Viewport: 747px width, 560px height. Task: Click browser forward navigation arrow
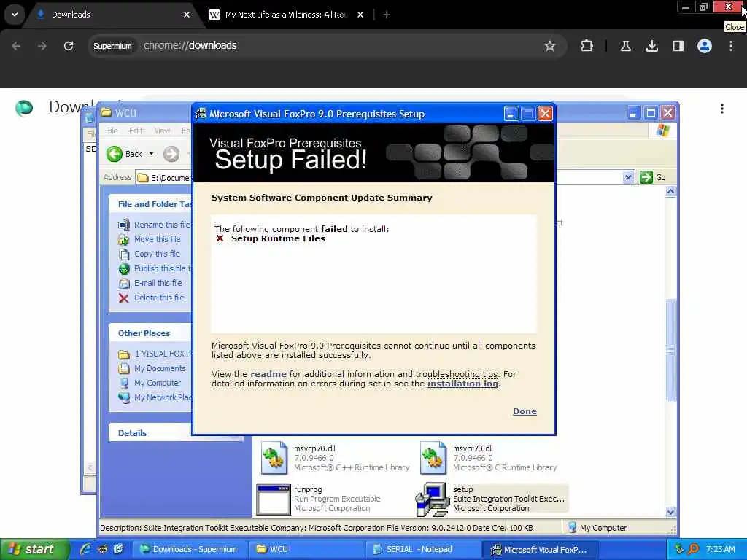(x=42, y=46)
